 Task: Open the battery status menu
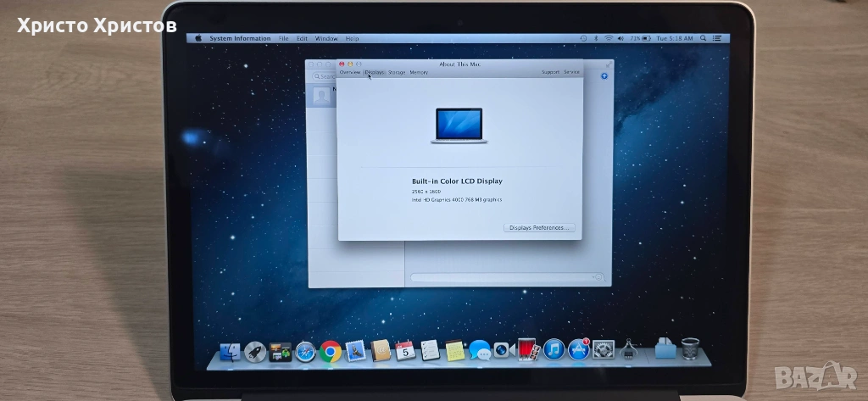pyautogui.click(x=646, y=38)
